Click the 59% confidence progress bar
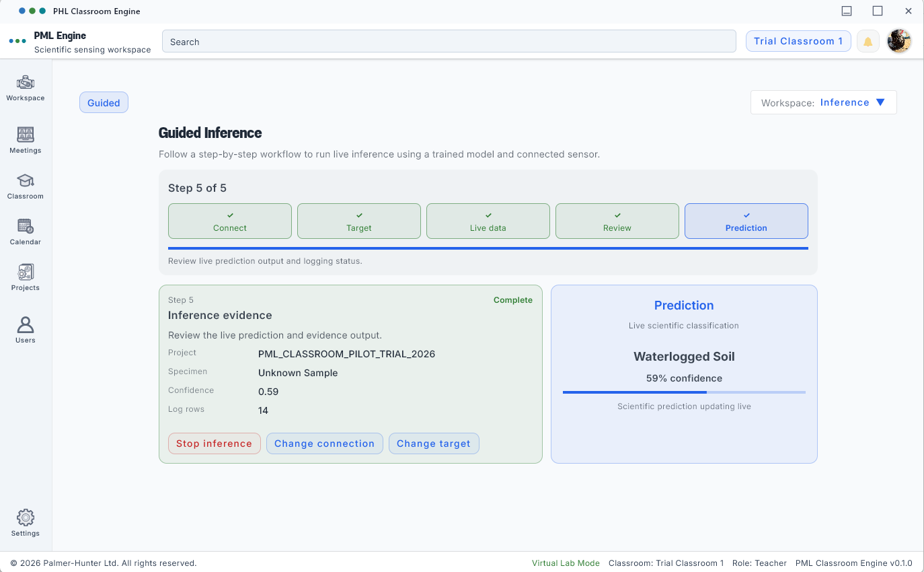 (x=684, y=392)
